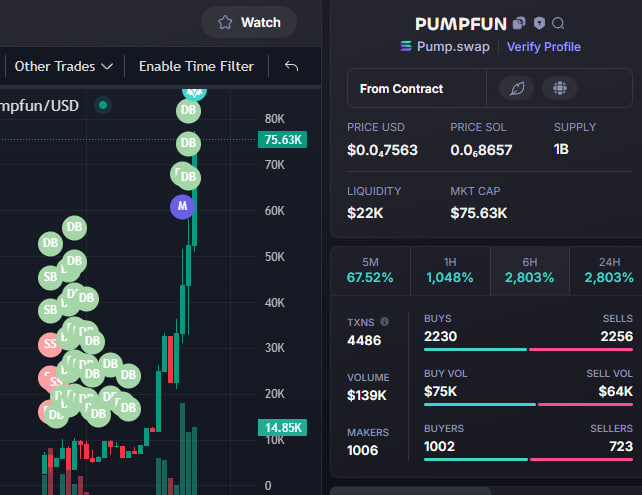The image size is (642, 495).
Task: Open the leaf-shaped Pump link icon
Action: pos(517,88)
